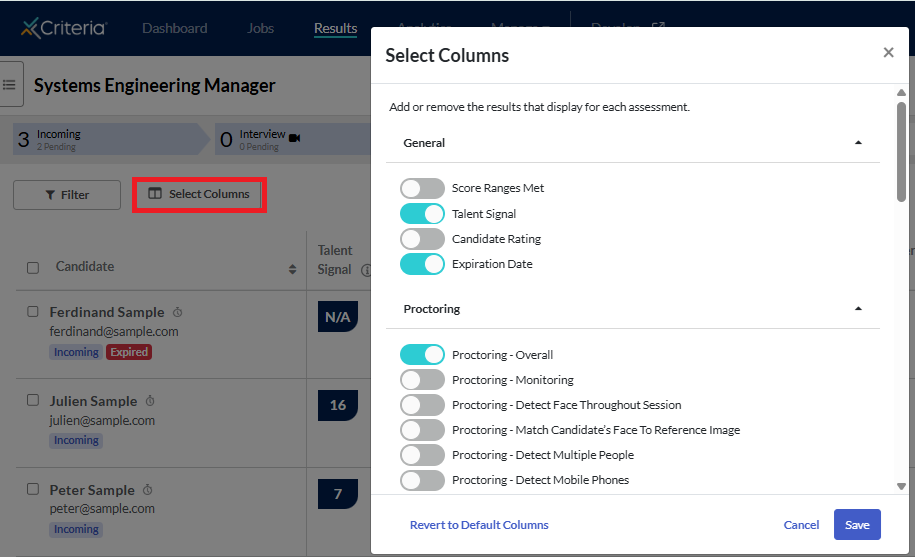Image resolution: width=915 pixels, height=557 pixels.
Task: Click the Criteria logo icon
Action: pos(30,27)
